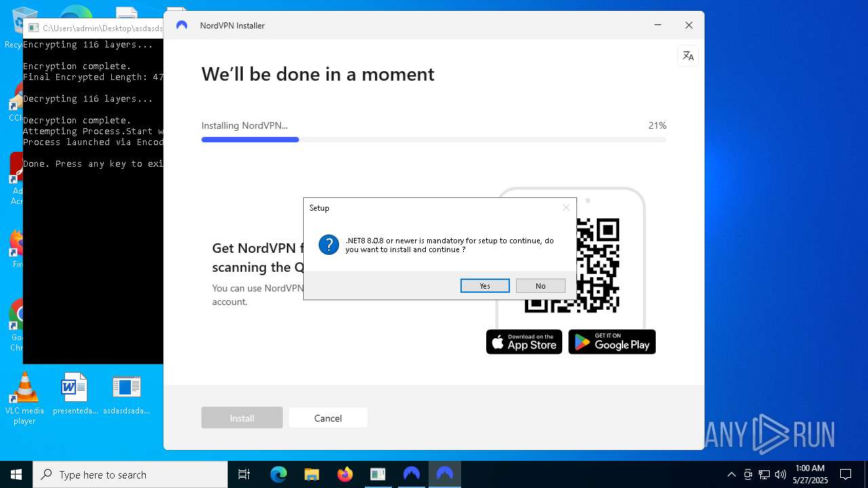Select the asdasdsada... desktop file icon
Image resolution: width=868 pixels, height=488 pixels.
[126, 394]
